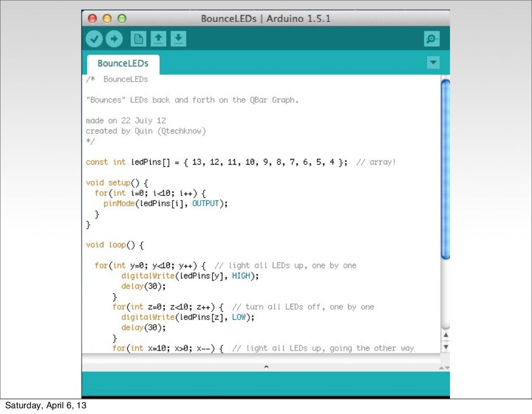Click the scrollbar down arrow
Screen dimensions: 532x414
coord(446,347)
